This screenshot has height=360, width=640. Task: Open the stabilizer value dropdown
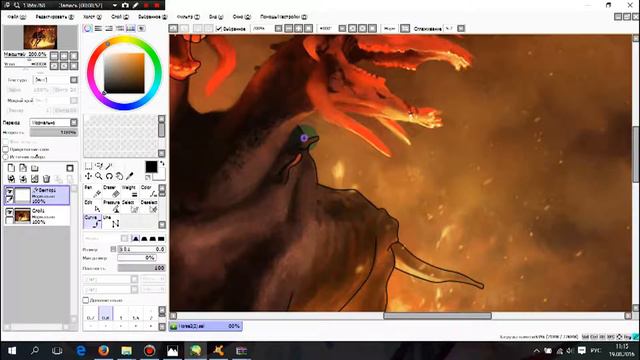pyautogui.click(x=461, y=28)
